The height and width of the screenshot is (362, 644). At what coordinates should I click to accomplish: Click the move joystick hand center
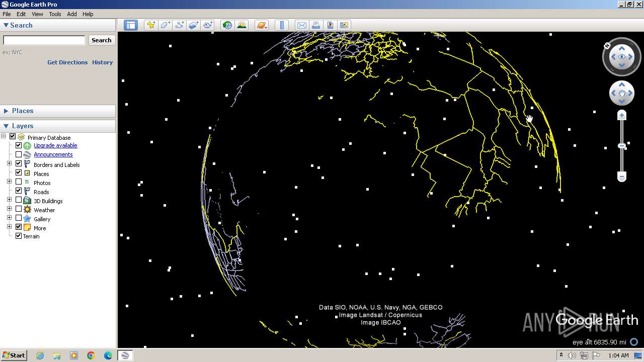622,93
